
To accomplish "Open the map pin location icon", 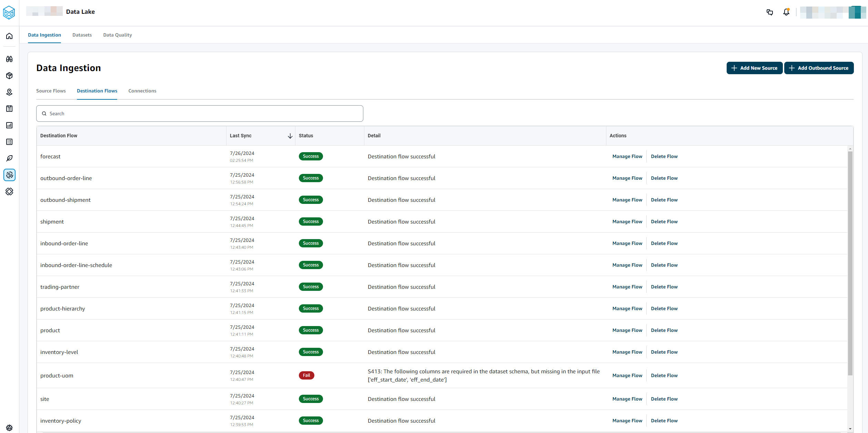I will coord(9,92).
